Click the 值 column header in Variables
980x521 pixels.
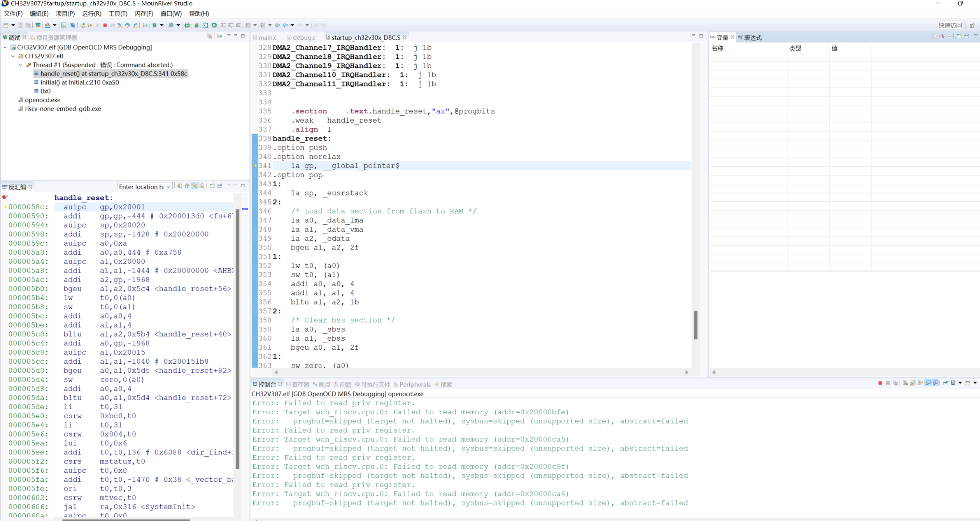click(850, 48)
